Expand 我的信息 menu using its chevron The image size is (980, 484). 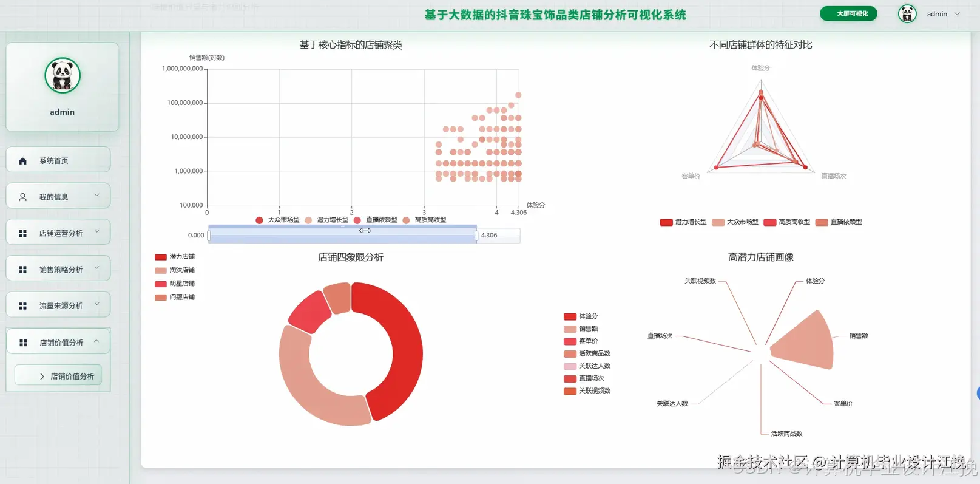[x=96, y=195]
